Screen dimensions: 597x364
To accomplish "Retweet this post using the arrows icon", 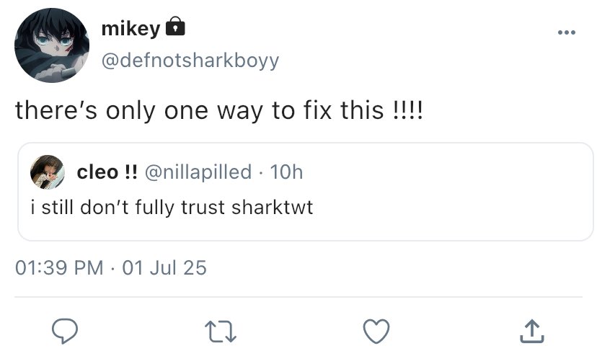I will 221,331.
